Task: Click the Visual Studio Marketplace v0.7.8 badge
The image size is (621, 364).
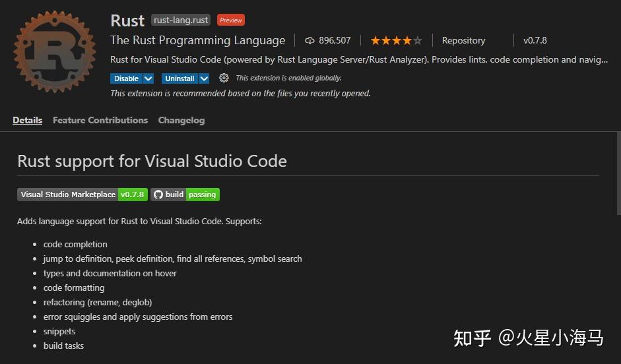Action: click(82, 195)
